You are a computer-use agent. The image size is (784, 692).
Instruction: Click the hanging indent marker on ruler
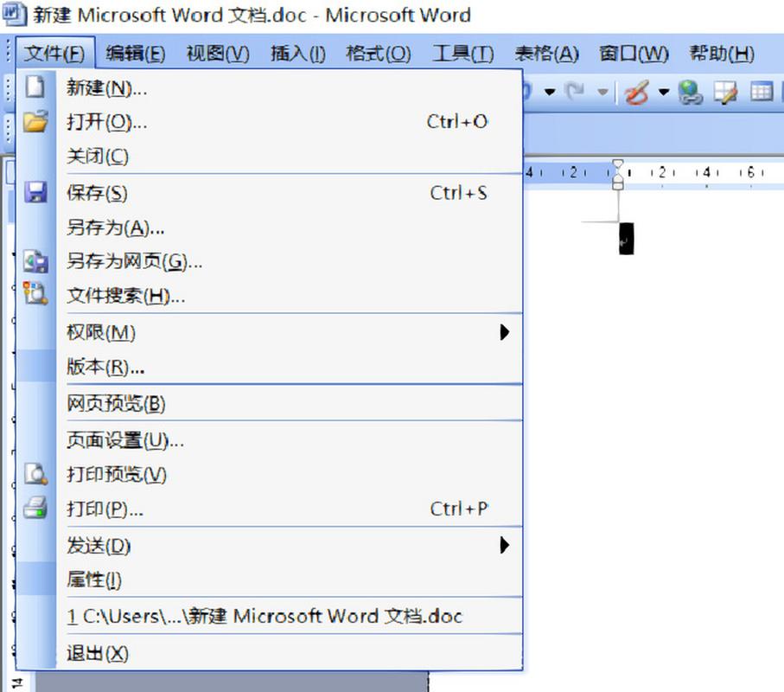tap(618, 176)
